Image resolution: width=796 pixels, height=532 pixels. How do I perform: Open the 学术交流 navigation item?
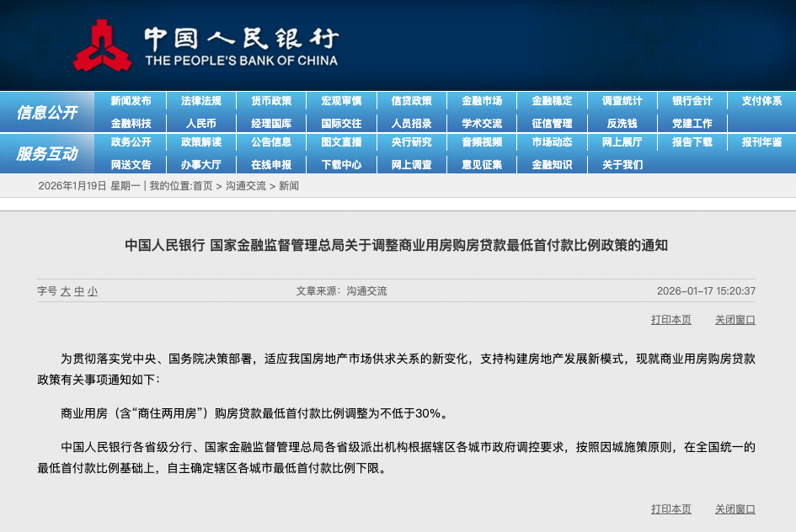click(482, 123)
